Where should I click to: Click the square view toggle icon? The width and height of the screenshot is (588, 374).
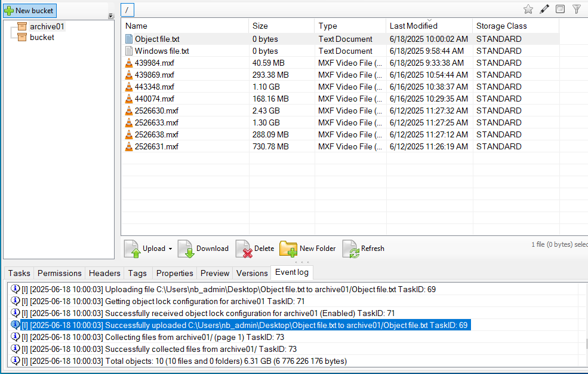point(561,9)
